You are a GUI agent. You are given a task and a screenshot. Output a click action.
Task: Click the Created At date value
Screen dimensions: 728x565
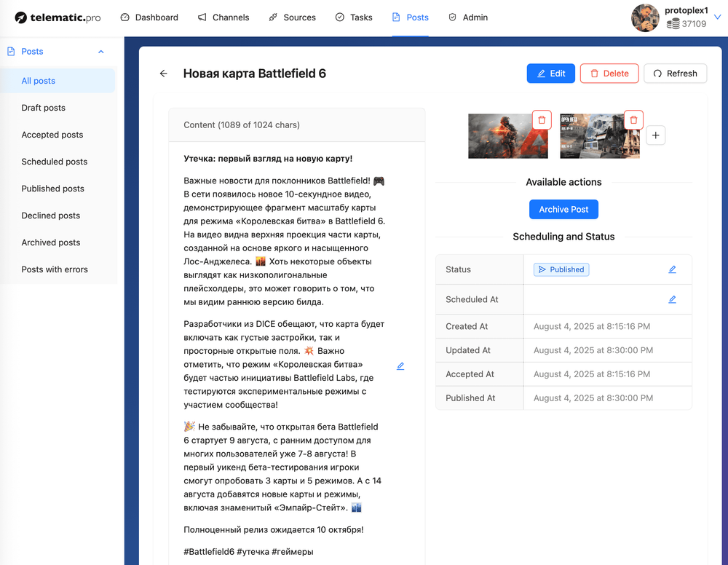(x=591, y=326)
